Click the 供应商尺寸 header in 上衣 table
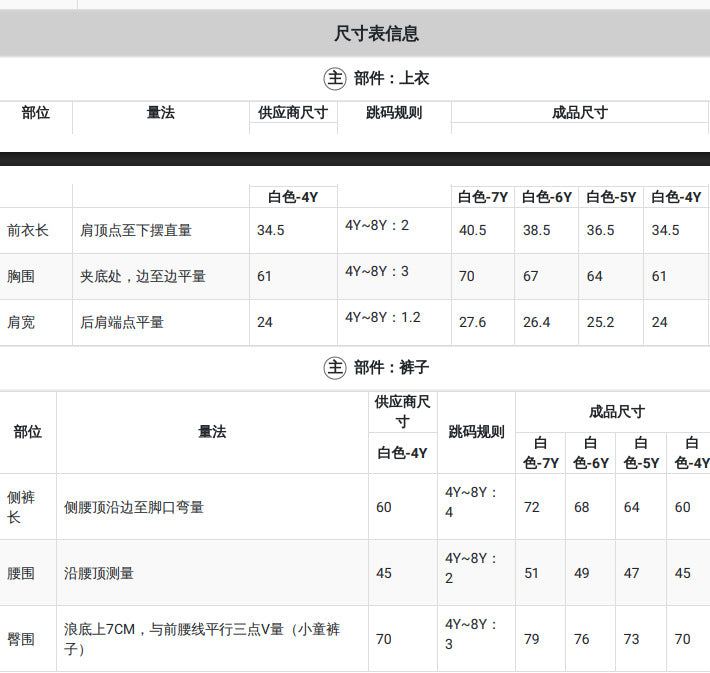 (293, 112)
